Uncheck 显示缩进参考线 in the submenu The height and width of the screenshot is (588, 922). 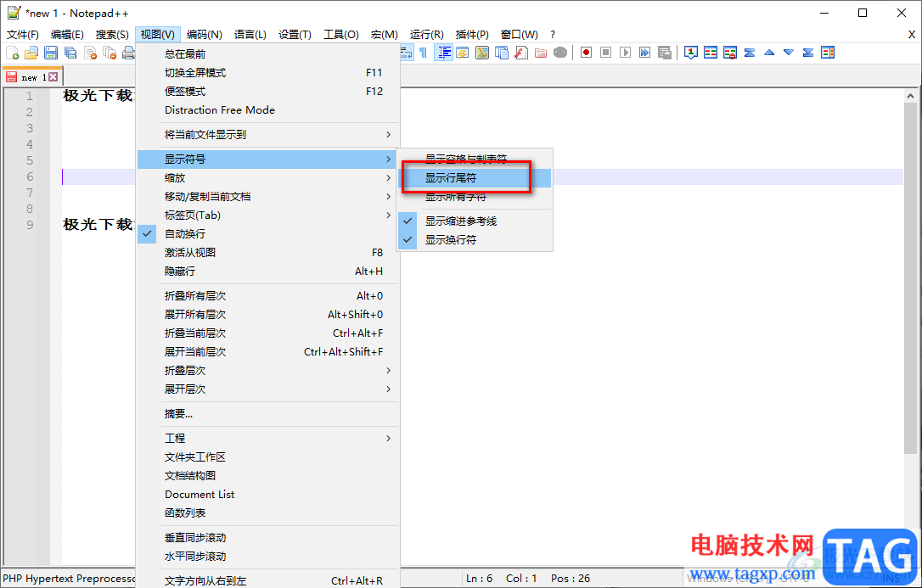475,221
